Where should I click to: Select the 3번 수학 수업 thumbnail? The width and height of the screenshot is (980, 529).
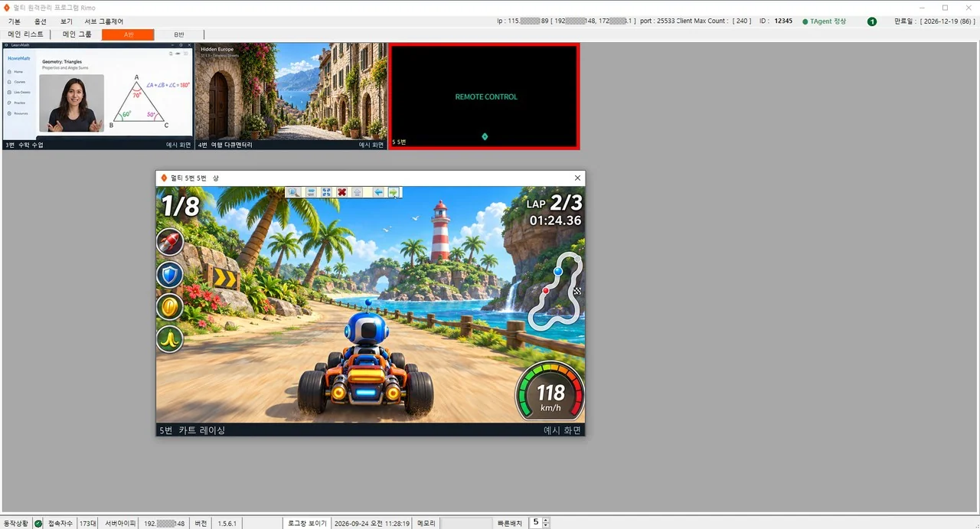tap(98, 96)
